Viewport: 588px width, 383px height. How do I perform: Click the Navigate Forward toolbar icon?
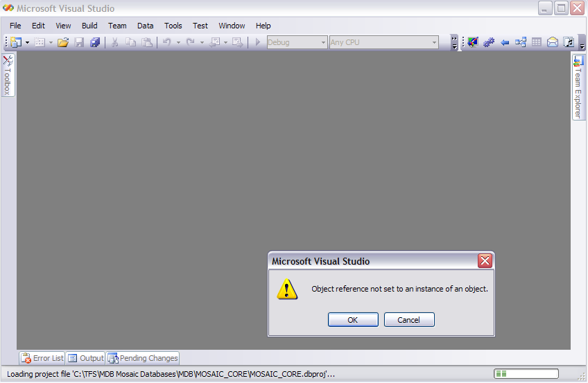[238, 42]
